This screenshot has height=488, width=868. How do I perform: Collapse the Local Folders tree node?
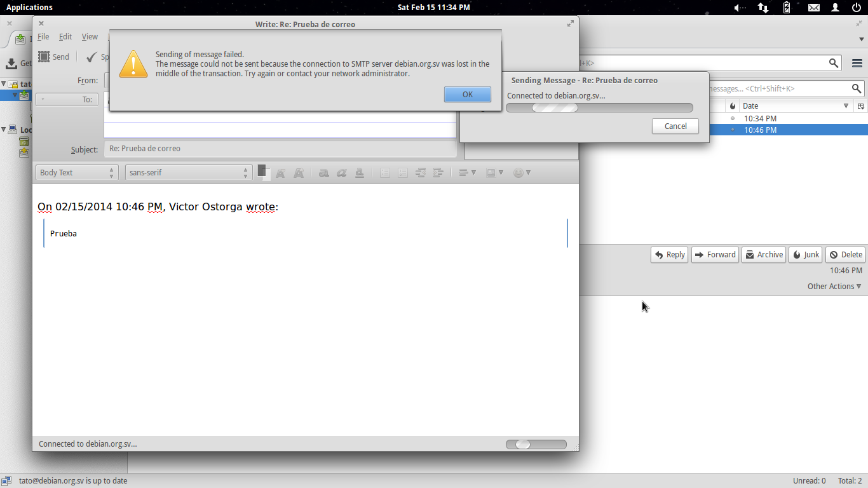click(x=4, y=130)
